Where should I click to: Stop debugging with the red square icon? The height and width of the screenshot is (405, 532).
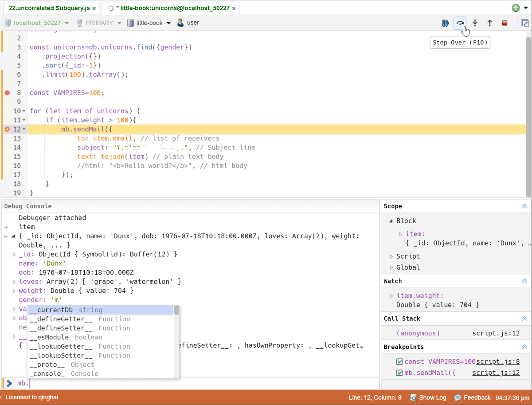point(505,23)
